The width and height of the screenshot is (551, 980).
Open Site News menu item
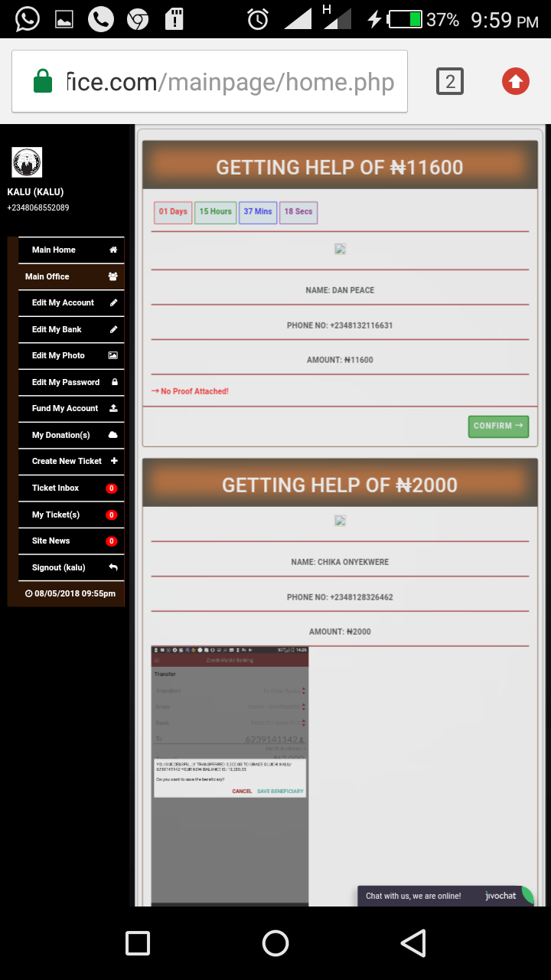click(x=71, y=541)
